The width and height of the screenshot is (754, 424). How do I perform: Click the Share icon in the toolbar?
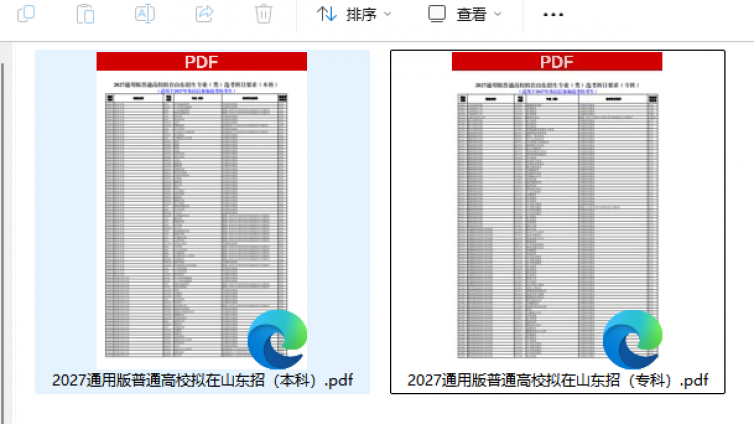tap(204, 13)
